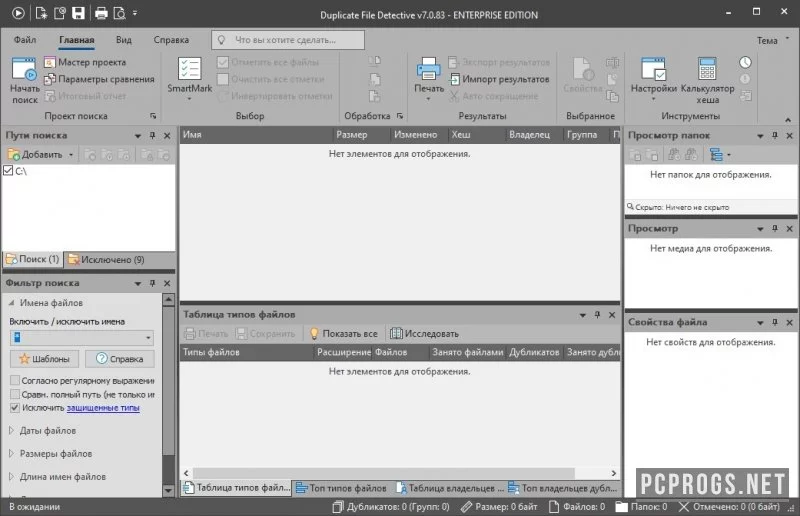Open Проект поиска group dialog launcher
The image size is (800, 516).
click(x=153, y=116)
